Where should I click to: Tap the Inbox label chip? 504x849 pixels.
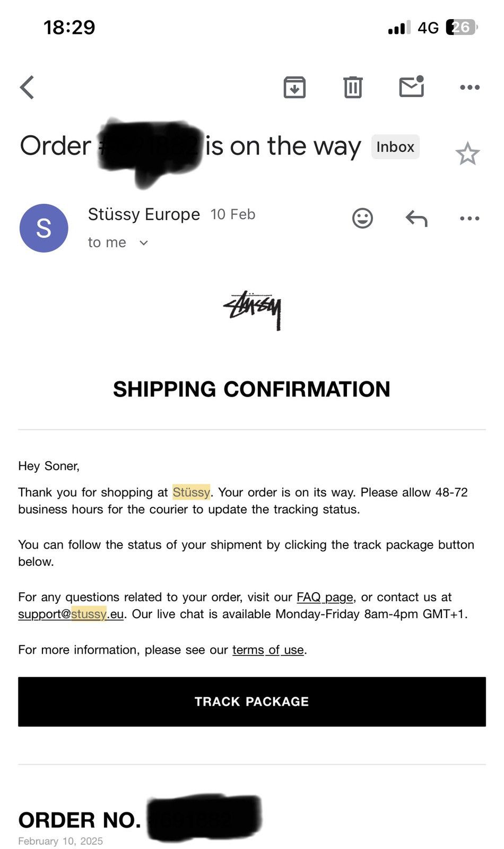(395, 147)
